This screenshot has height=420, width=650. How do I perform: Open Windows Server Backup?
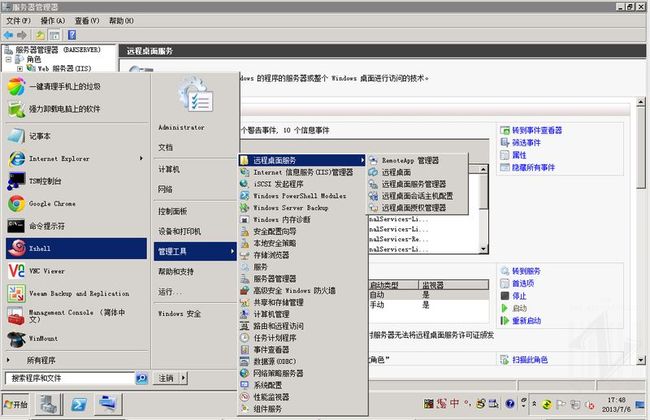coord(302,208)
